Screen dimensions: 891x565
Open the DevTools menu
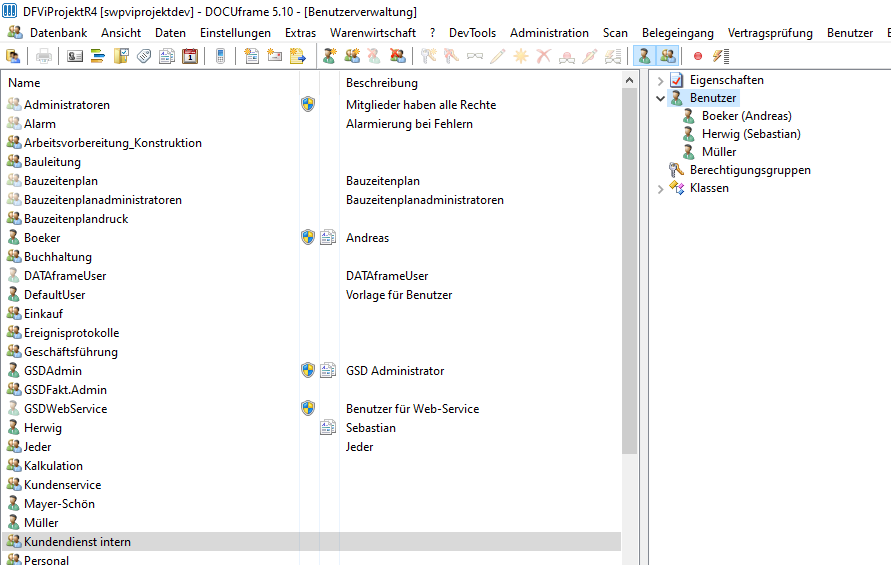click(472, 33)
